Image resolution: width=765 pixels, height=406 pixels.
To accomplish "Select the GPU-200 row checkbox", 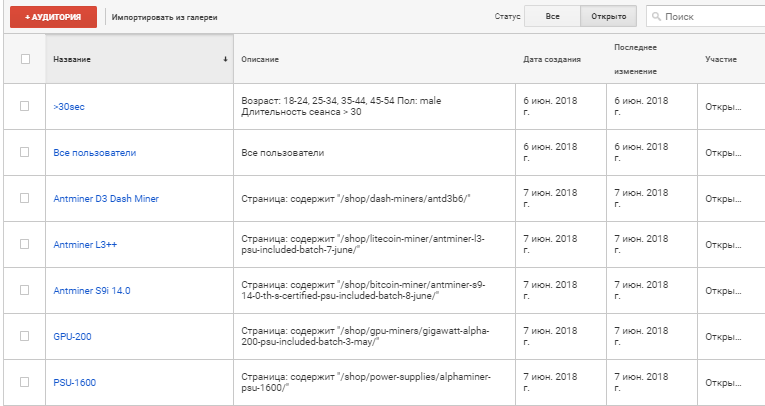I will pos(25,336).
